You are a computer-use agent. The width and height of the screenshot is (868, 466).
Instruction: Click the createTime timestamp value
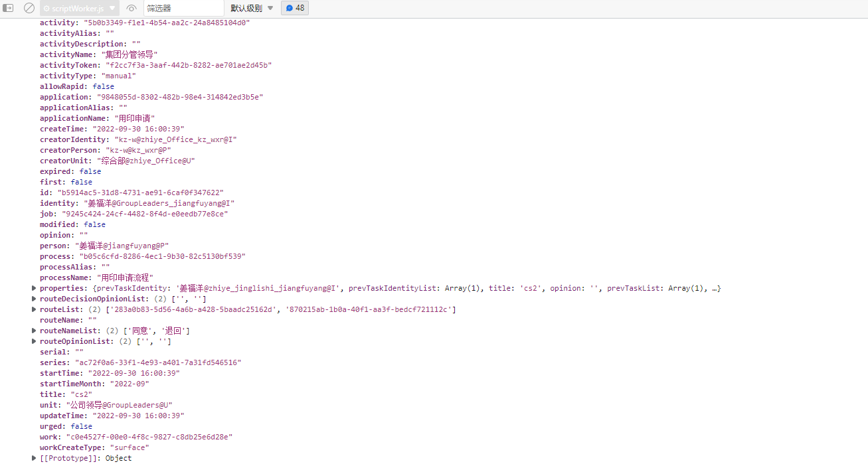[138, 129]
